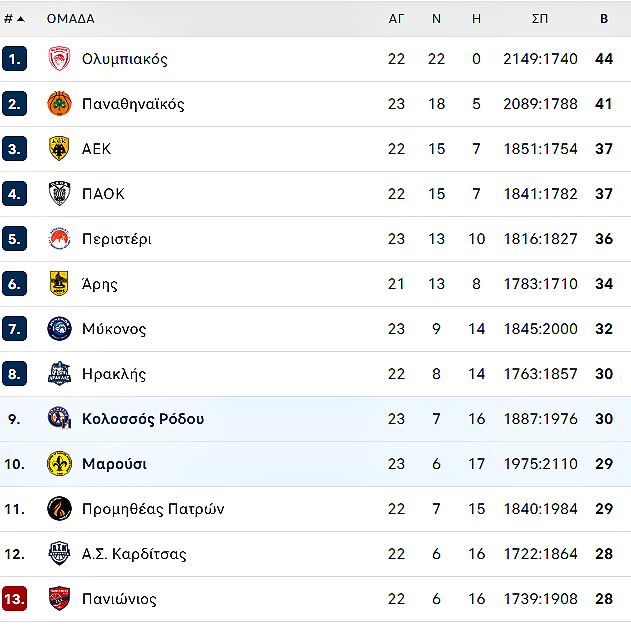
Task: Open the Α.Σ. Καρδίτσας team link
Action: coord(134,554)
